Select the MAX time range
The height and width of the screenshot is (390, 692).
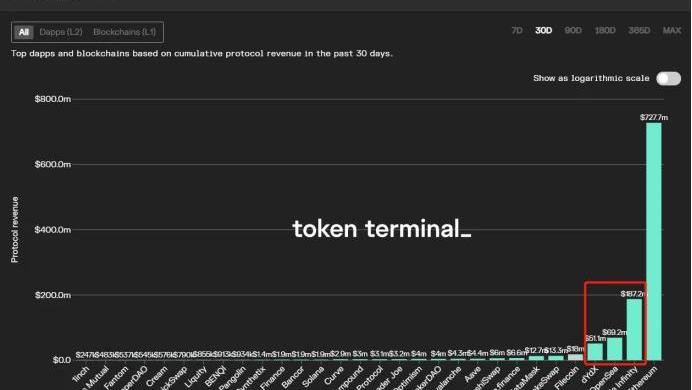672,30
